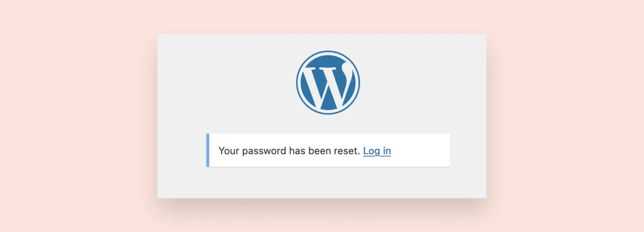Click the "Your password has been reset" message
644x232 pixels.
[289, 151]
